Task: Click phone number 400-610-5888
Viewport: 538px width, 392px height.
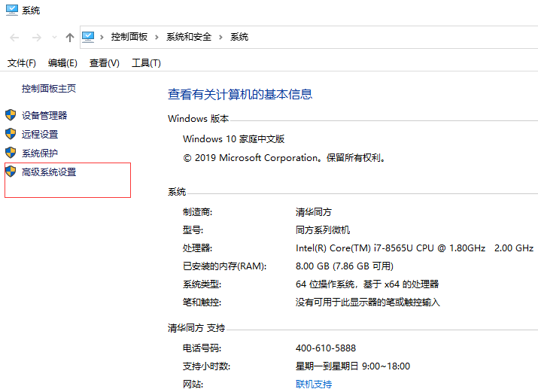Action: point(326,348)
